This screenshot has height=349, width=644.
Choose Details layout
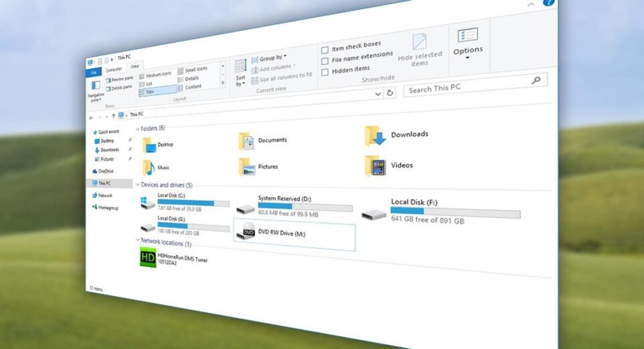189,79
